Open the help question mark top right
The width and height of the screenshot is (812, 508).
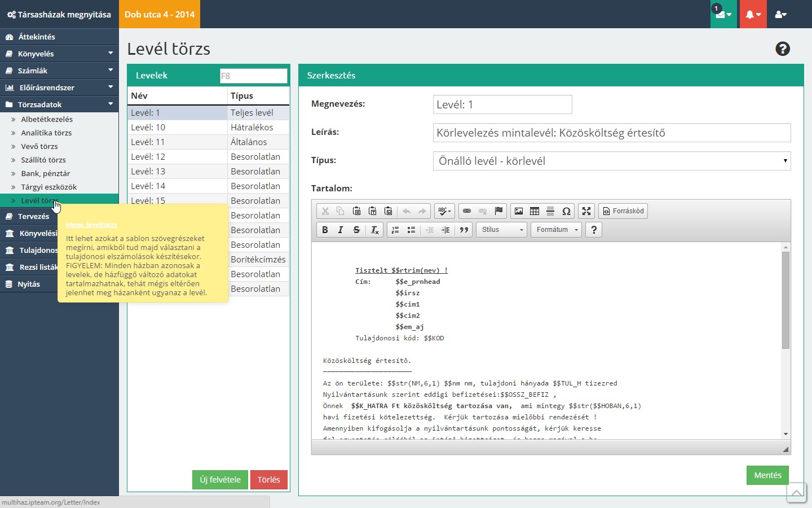782,49
